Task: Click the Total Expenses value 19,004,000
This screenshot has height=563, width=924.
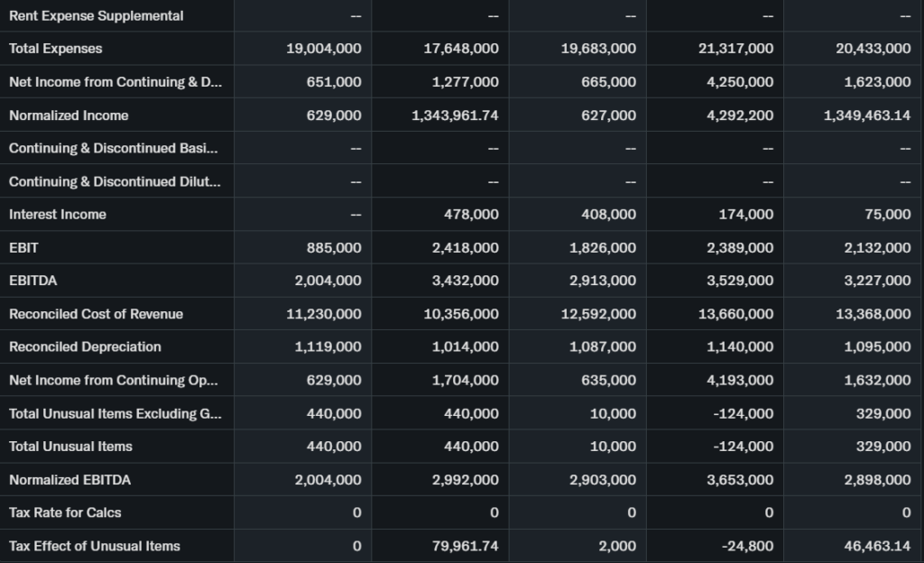Action: click(324, 49)
